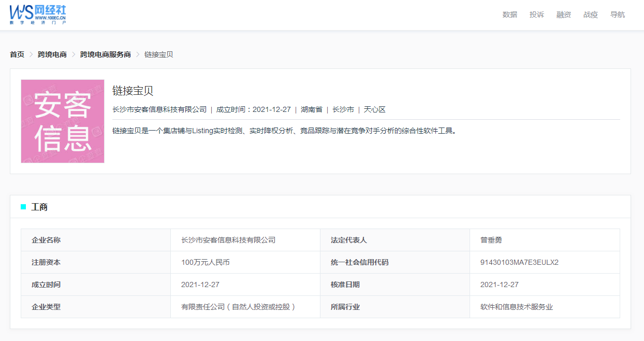Click 成立时间 date value 2021-12-27 in table
This screenshot has width=644, height=341.
pyautogui.click(x=200, y=285)
